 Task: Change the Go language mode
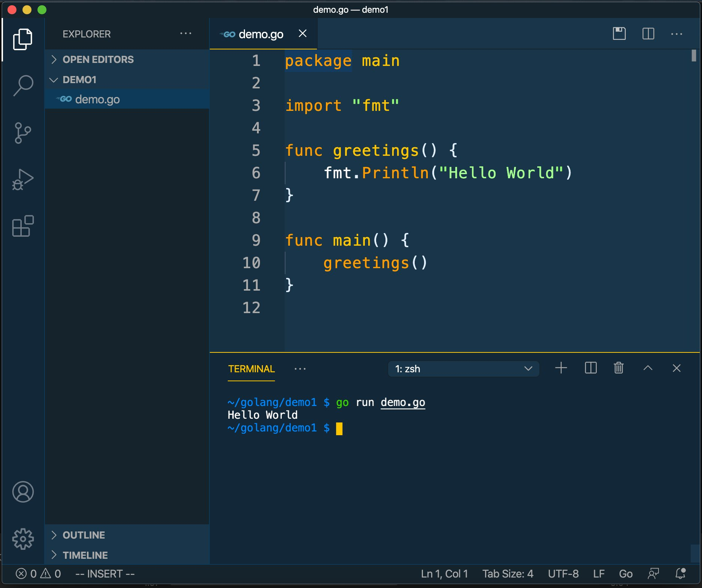[x=626, y=574]
